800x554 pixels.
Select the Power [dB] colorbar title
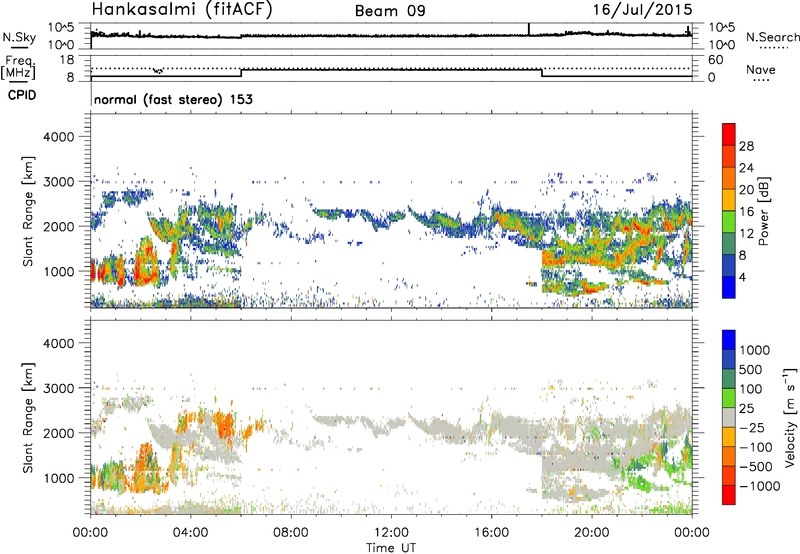coord(764,211)
